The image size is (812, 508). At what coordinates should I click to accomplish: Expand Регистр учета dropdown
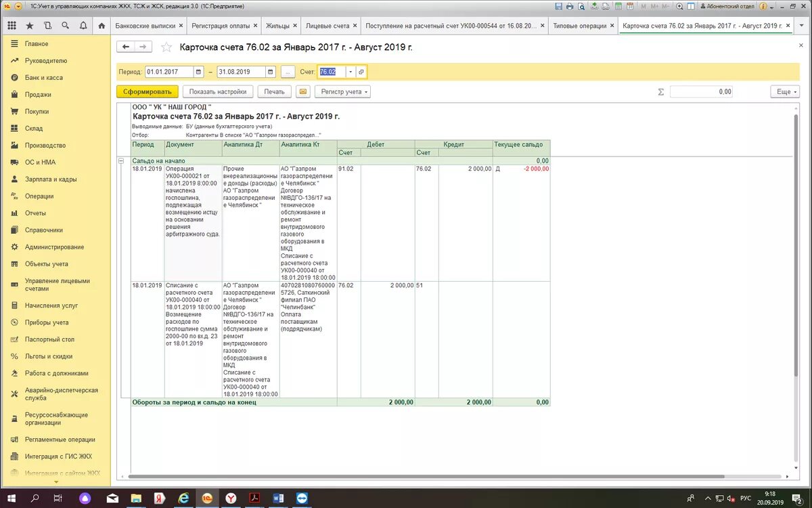coord(342,91)
